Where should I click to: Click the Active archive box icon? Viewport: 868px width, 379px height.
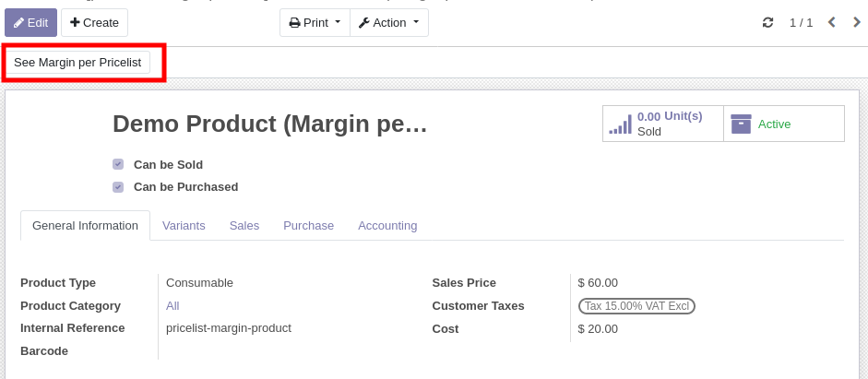click(x=741, y=124)
